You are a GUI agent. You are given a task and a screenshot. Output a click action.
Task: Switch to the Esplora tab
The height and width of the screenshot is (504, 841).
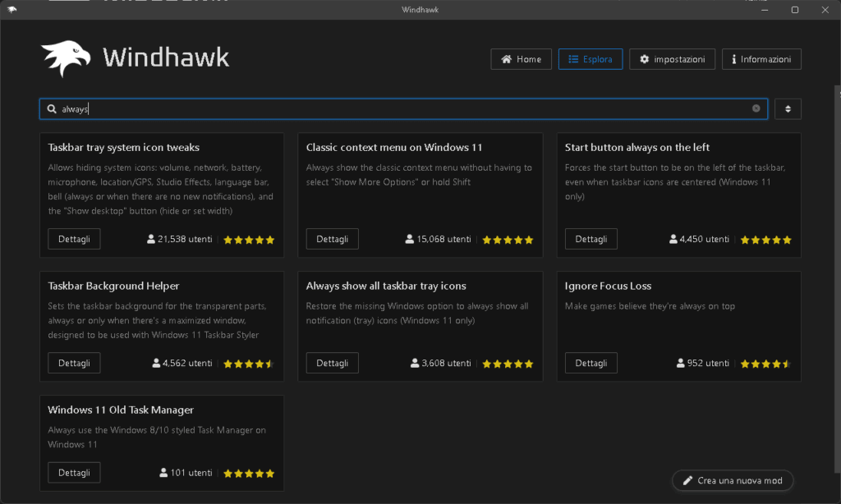pyautogui.click(x=591, y=59)
